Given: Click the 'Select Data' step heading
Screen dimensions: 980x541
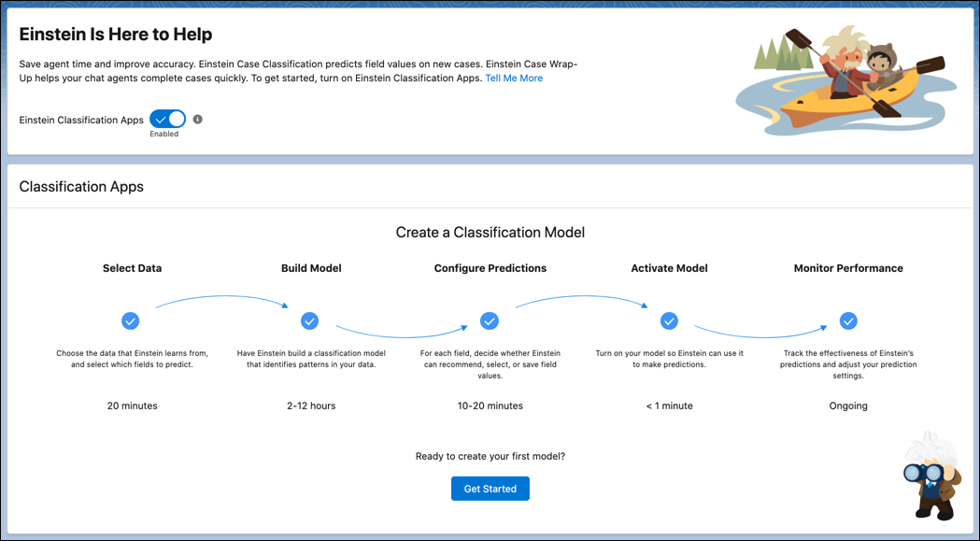Looking at the screenshot, I should 132,267.
